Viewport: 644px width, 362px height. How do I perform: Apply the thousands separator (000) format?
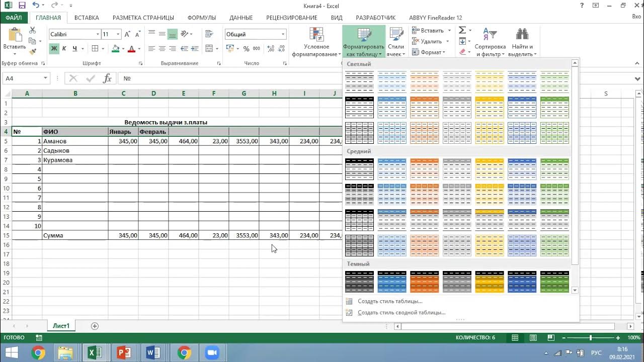pos(257,49)
